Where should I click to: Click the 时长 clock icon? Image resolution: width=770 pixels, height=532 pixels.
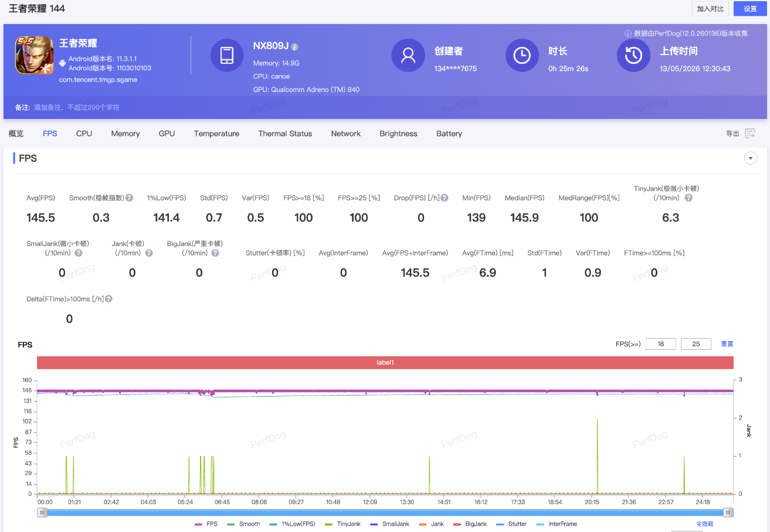coord(522,56)
